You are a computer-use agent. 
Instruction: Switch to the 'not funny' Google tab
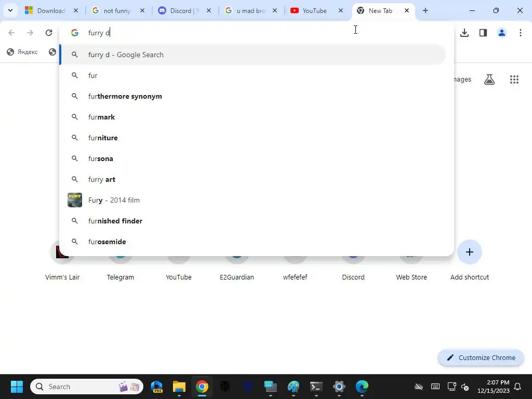pos(117,10)
